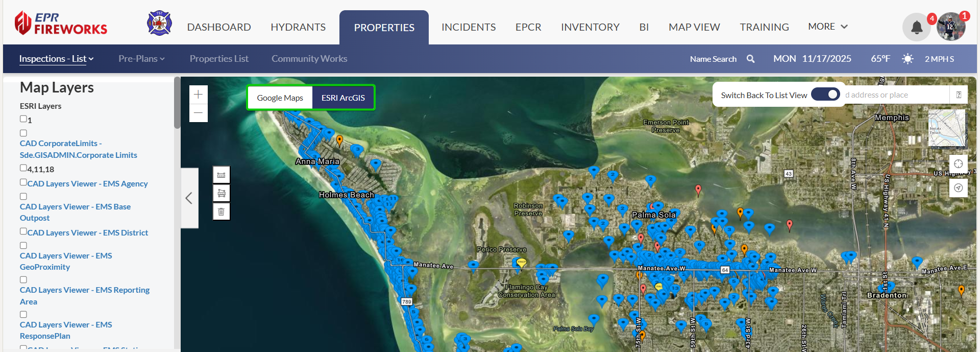Click the Name Search magnifier icon
The height and width of the screenshot is (352, 980).
coord(750,59)
